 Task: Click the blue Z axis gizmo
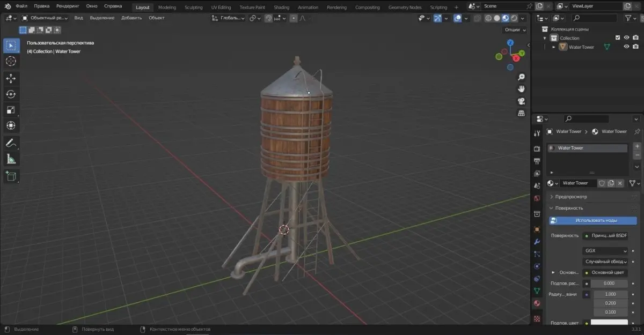point(510,42)
